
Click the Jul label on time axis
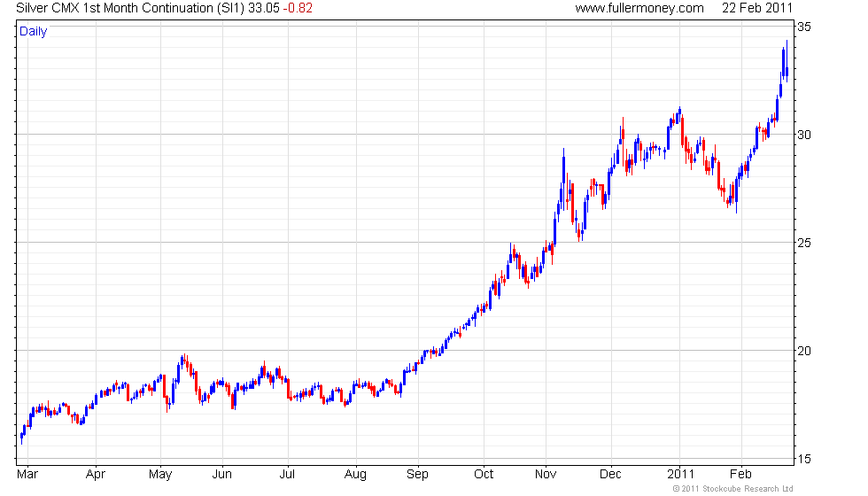click(287, 475)
